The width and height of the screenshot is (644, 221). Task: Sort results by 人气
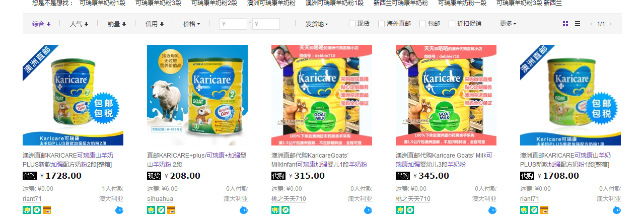[x=79, y=24]
